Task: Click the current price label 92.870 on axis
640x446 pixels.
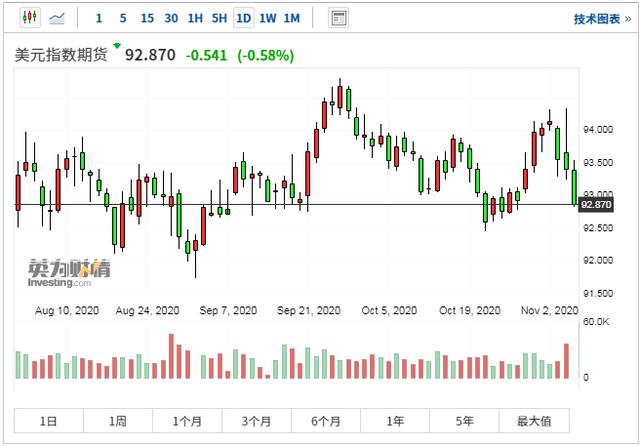Action: coord(596,204)
